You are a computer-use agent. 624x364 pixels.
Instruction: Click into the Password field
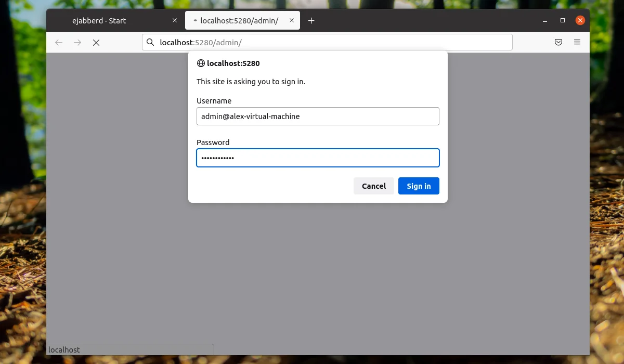[x=318, y=158]
